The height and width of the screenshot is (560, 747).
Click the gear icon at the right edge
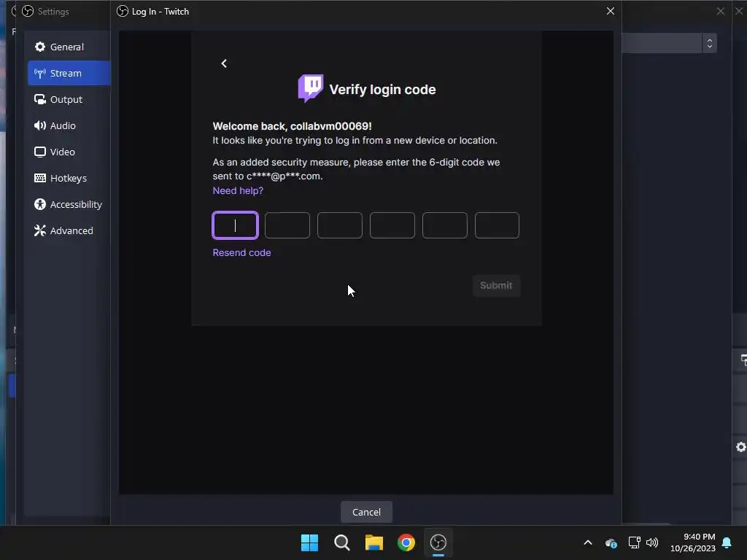[x=741, y=447]
